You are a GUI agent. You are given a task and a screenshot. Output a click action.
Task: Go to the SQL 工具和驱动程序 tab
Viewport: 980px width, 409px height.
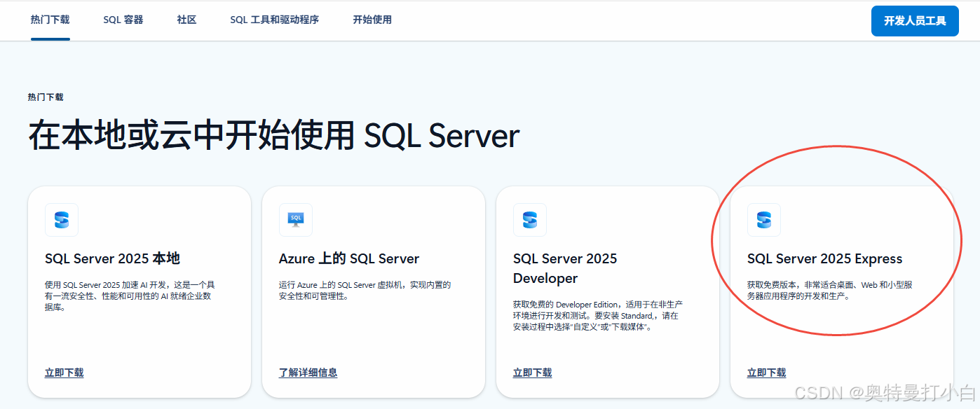[x=274, y=20]
